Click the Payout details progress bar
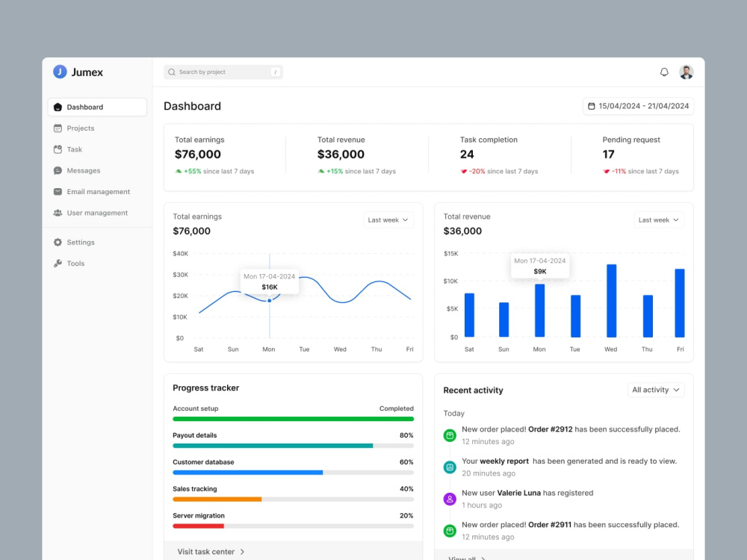The width and height of the screenshot is (747, 560). point(293,446)
